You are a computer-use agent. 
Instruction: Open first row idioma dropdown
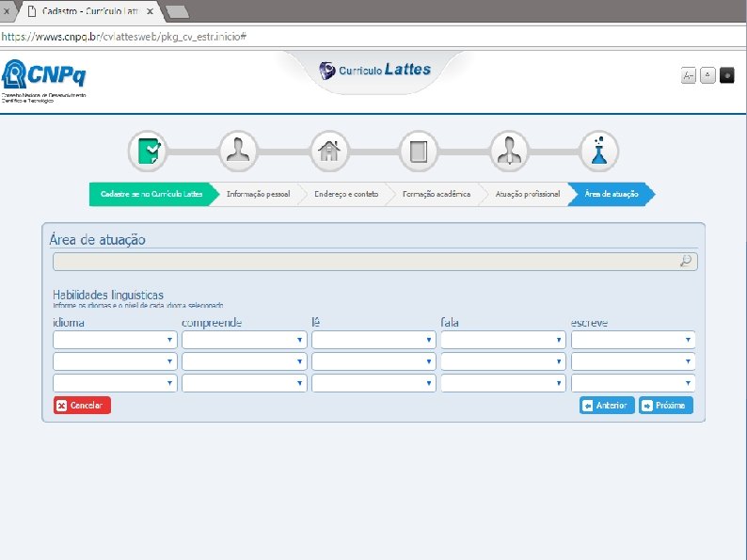(x=115, y=340)
